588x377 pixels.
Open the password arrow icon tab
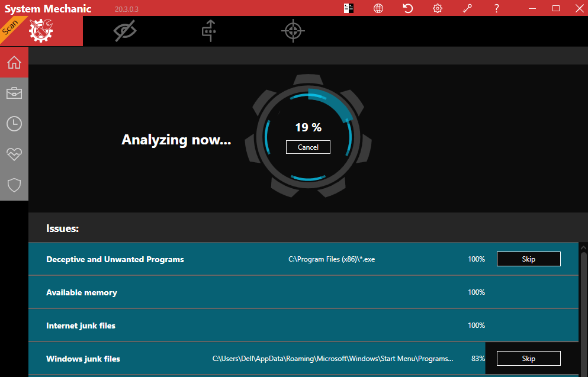click(x=208, y=31)
